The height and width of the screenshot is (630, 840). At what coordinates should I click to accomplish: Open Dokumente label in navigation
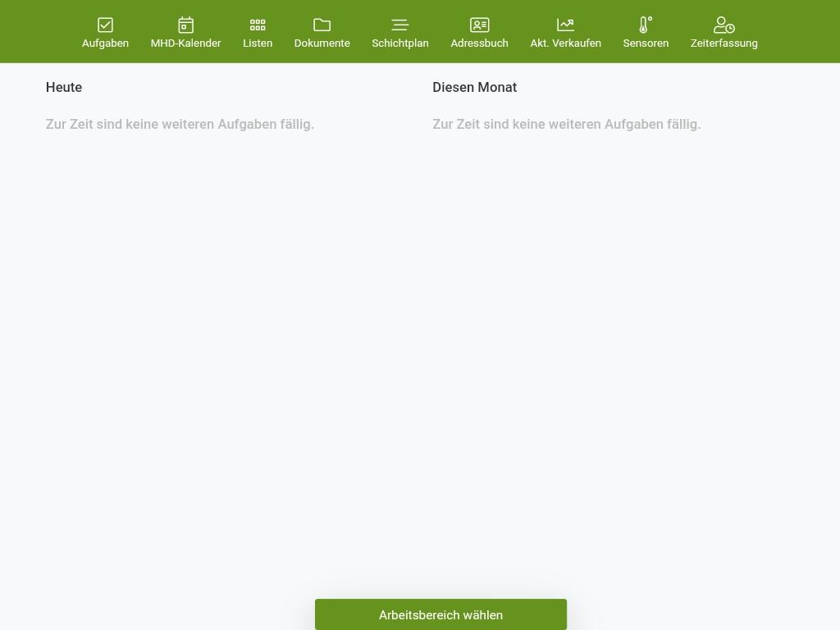pyautogui.click(x=322, y=43)
